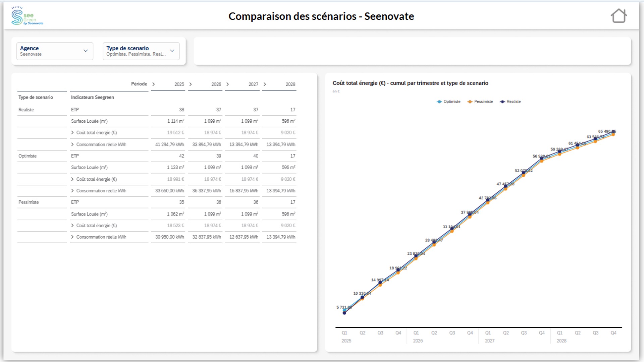Click the Indicateurs Seegreen column header
The height and width of the screenshot is (362, 644).
pyautogui.click(x=92, y=97)
